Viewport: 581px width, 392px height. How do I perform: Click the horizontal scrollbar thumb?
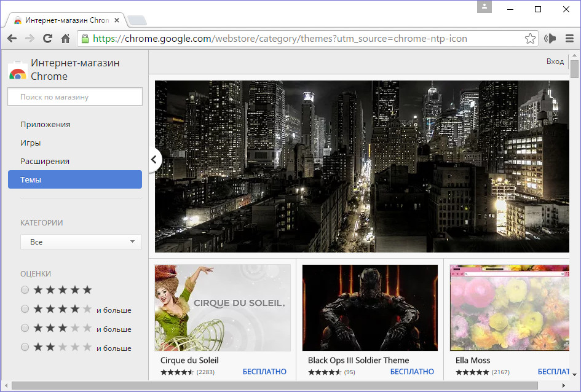pos(275,386)
